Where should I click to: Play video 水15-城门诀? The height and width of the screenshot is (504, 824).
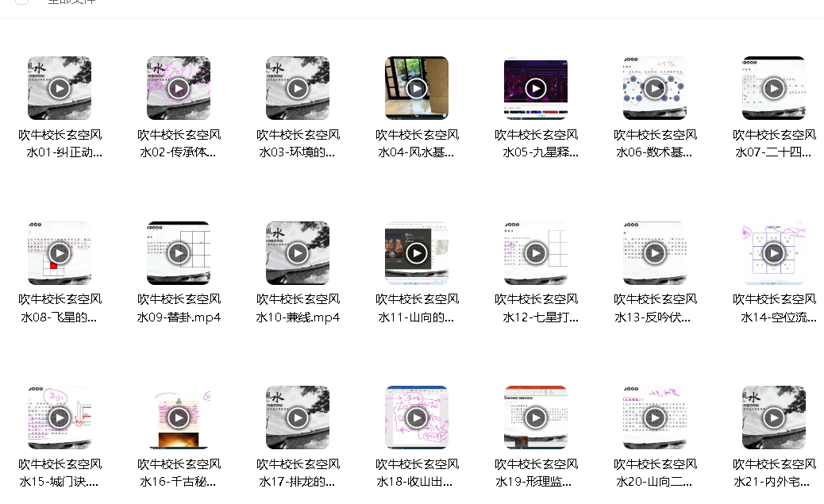tap(60, 417)
